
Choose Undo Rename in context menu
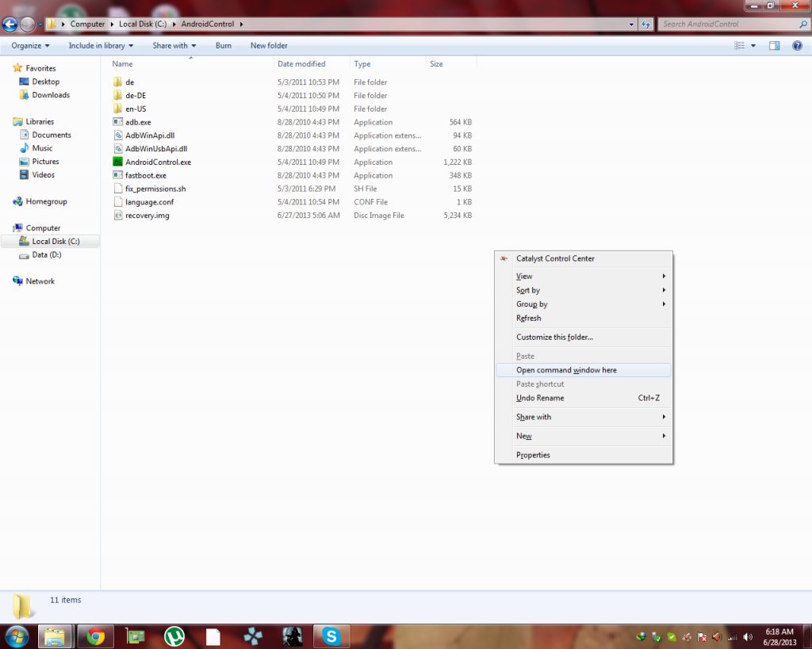(584, 398)
